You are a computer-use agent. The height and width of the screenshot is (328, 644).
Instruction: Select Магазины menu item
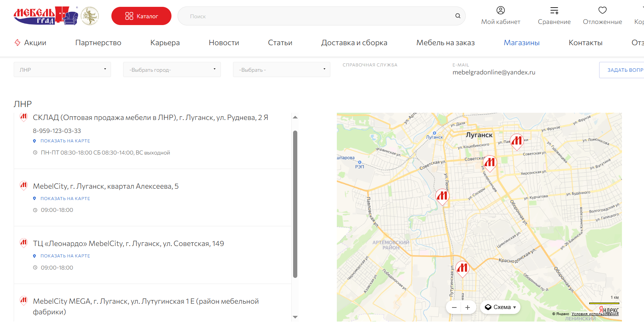(522, 43)
